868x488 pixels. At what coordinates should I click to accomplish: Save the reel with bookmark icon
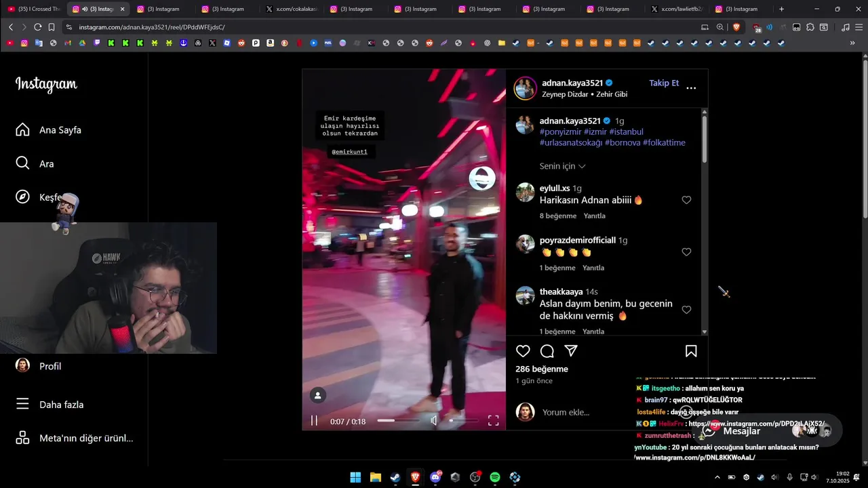691,351
